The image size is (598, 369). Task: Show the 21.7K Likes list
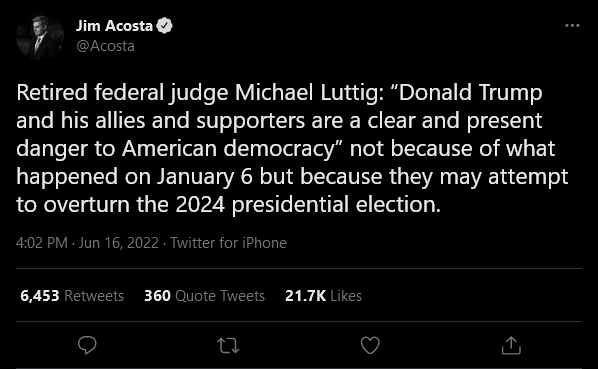click(323, 296)
